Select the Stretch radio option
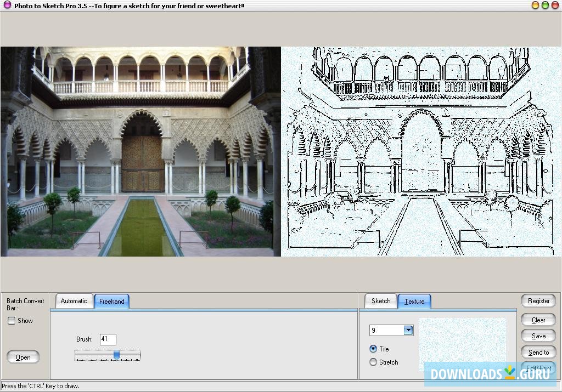This screenshot has width=562, height=392. coord(374,362)
